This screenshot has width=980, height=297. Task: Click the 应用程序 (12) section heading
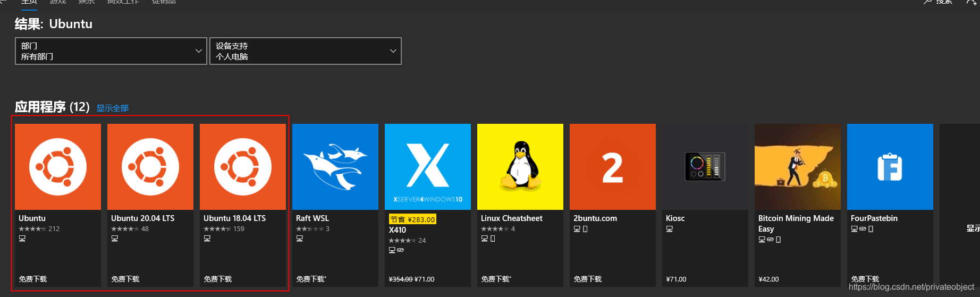pyautogui.click(x=52, y=107)
